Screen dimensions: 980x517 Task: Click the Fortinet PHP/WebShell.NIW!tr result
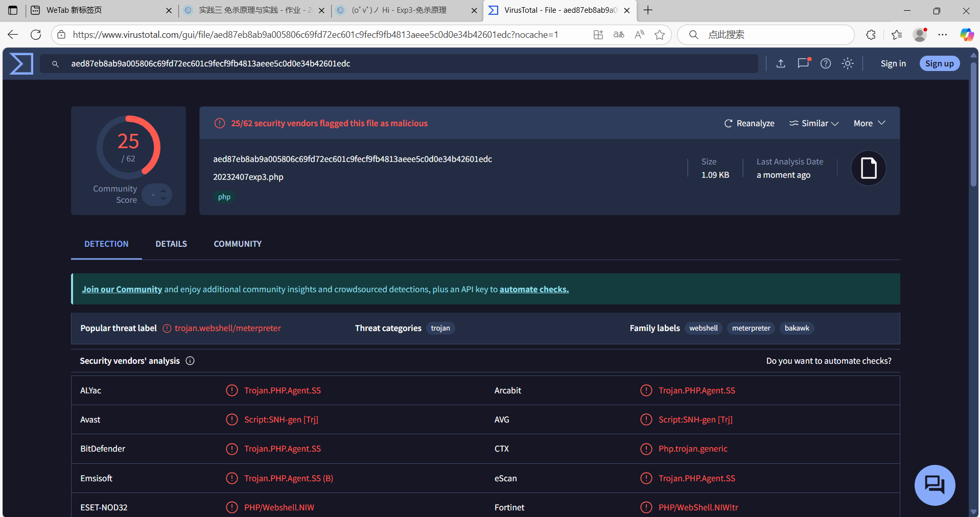[x=698, y=508]
